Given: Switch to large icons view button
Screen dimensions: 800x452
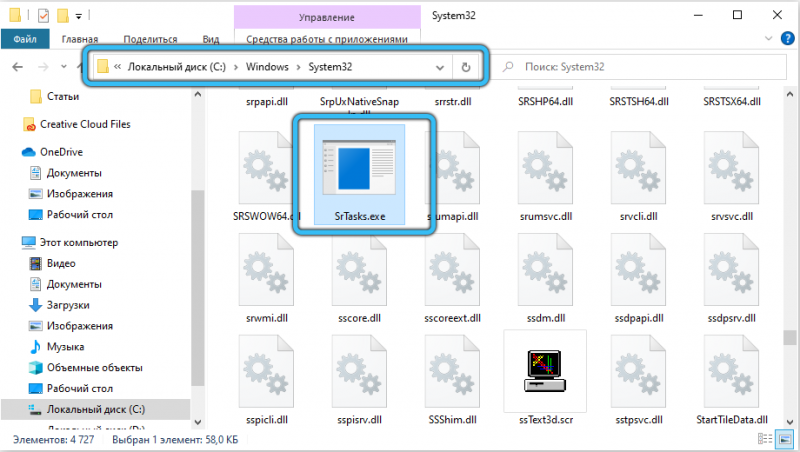Looking at the screenshot, I should 785,439.
